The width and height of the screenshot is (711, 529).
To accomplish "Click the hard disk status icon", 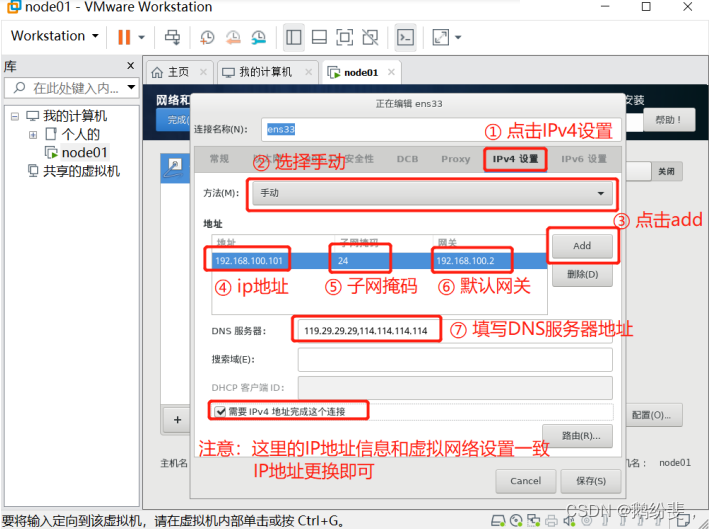I will pos(498,520).
